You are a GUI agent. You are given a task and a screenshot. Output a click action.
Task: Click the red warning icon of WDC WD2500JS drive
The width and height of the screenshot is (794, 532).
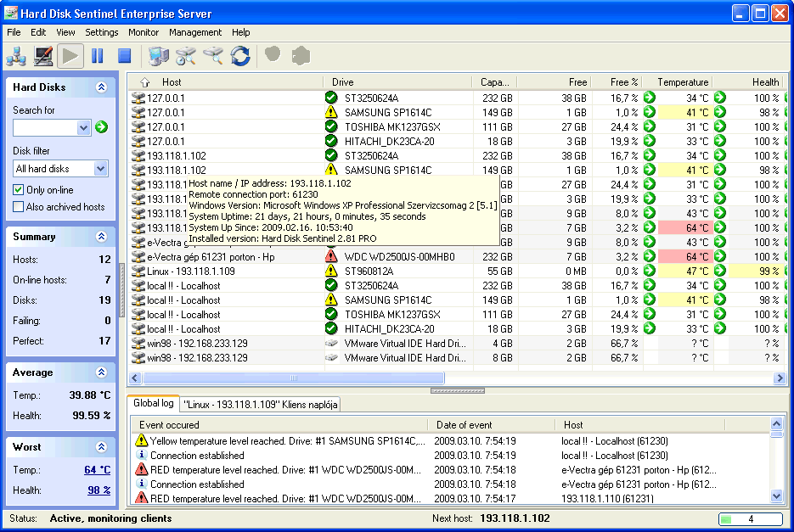[331, 256]
